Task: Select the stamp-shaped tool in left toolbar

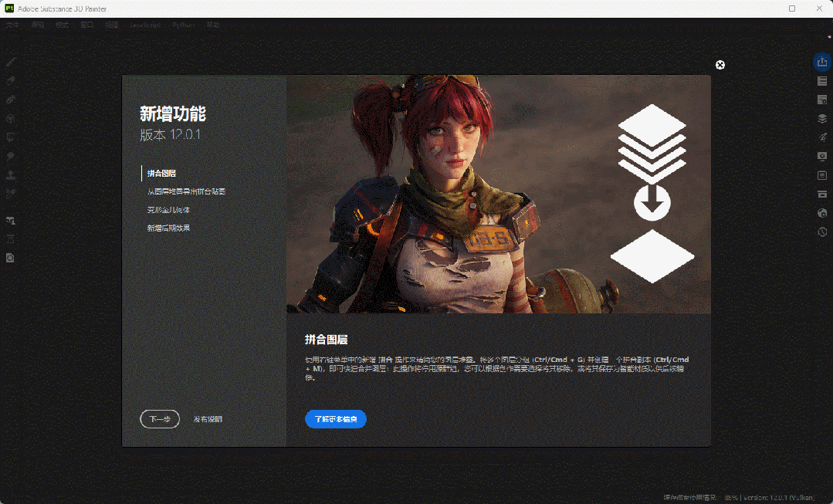Action: 10,175
